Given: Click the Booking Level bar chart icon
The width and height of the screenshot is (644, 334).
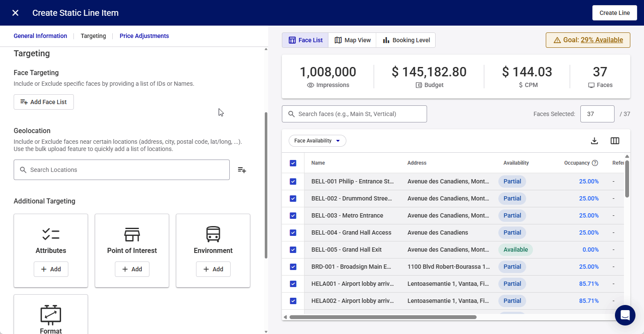Looking at the screenshot, I should pos(386,40).
